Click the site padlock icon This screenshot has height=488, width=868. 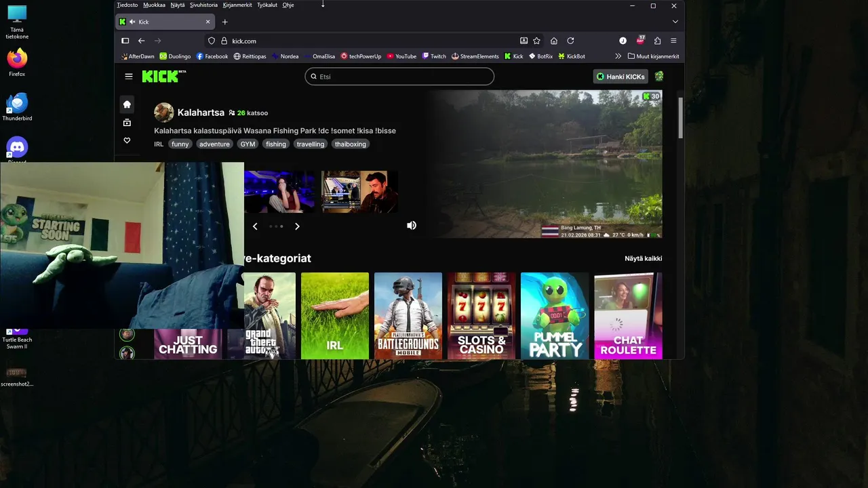point(223,41)
